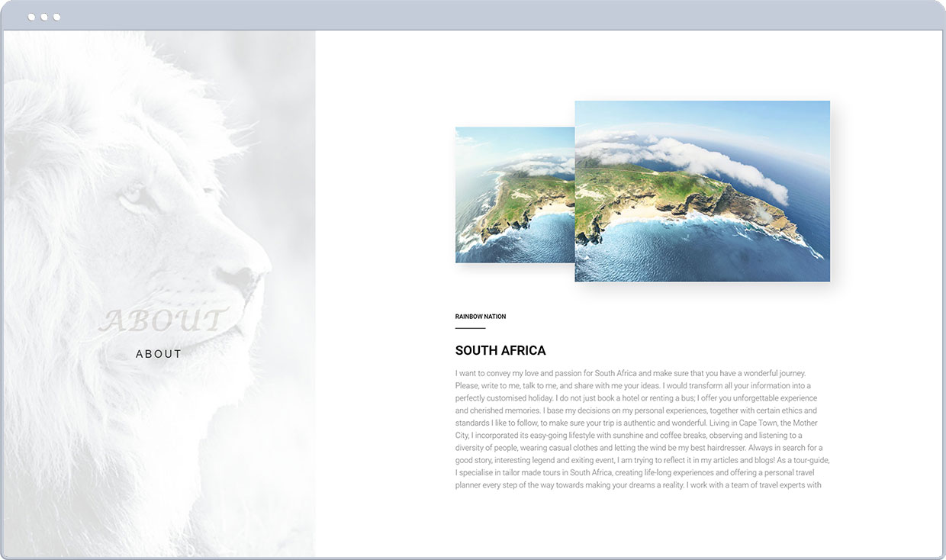Screen dimensions: 946x560
Task: Click the paragraph line starting "I want to convey my love"
Action: [x=631, y=374]
